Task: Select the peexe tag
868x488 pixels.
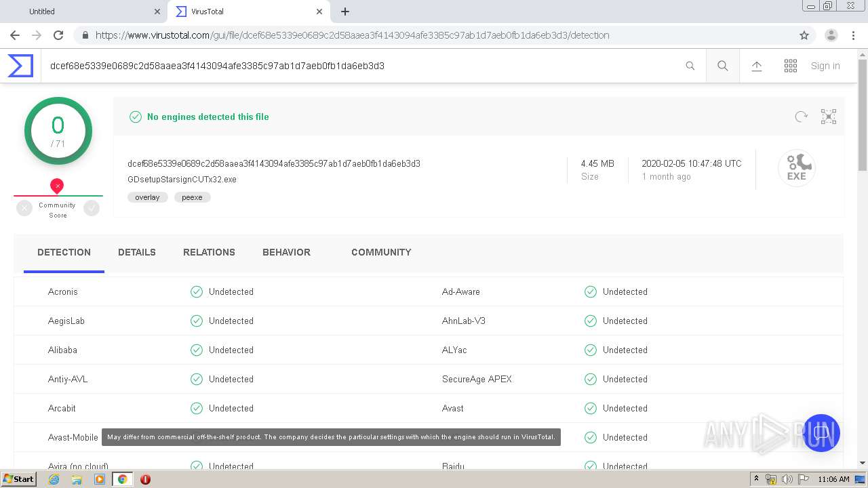Action: pos(192,197)
